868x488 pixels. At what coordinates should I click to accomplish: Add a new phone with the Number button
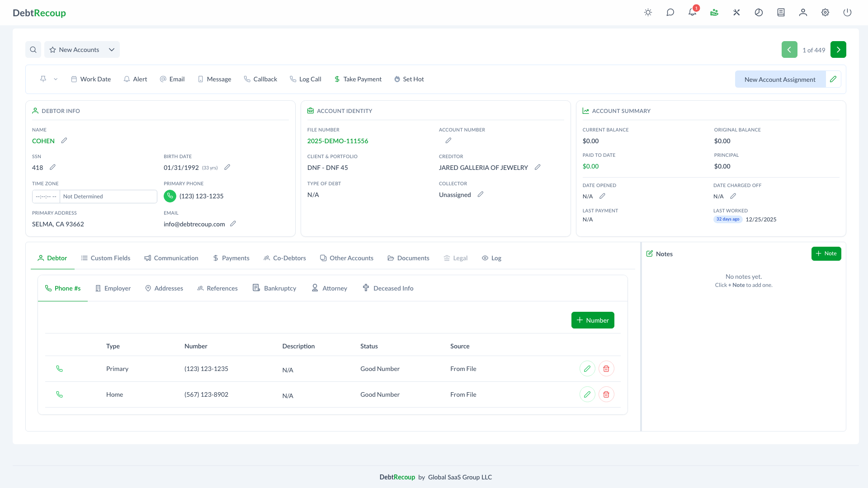tap(592, 320)
